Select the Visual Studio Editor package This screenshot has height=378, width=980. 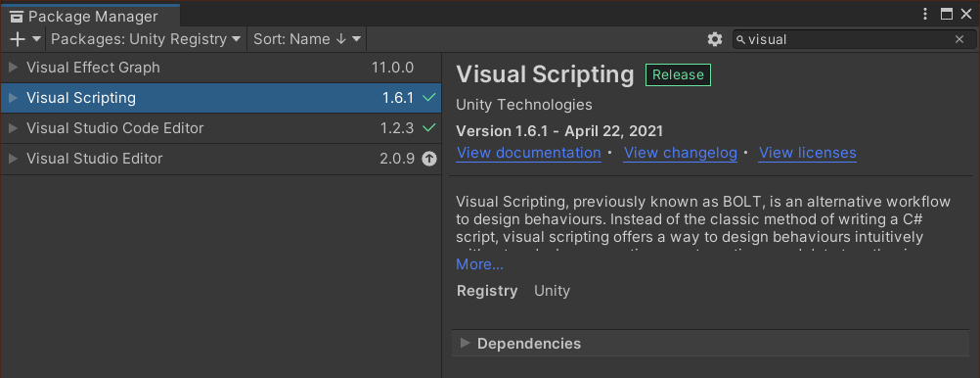coord(221,159)
